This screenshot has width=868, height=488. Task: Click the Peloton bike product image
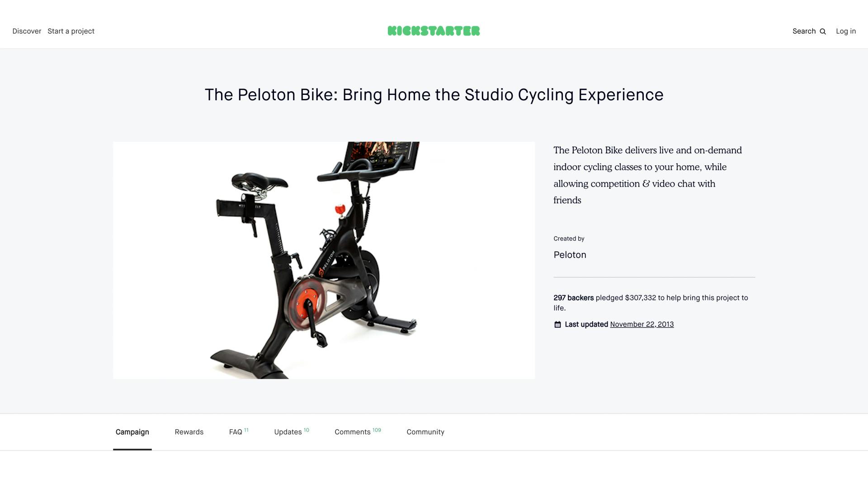(324, 260)
